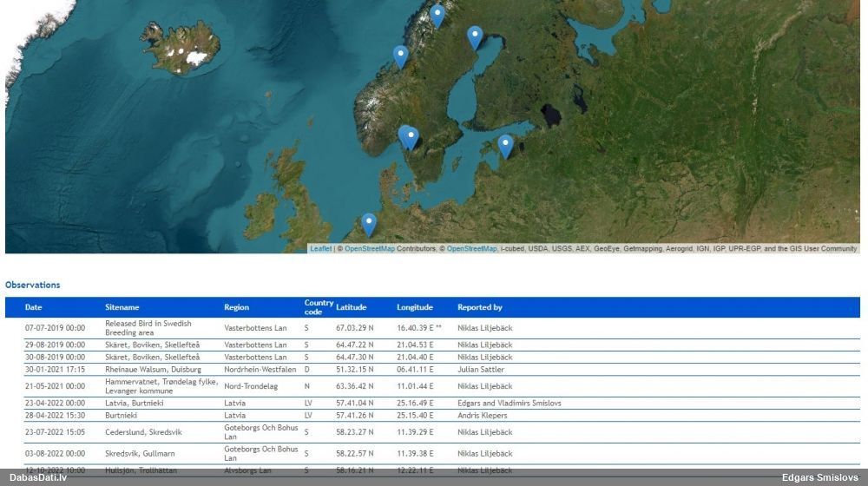Click the Observations section heading
Screen dimensions: 868x486
(x=33, y=285)
